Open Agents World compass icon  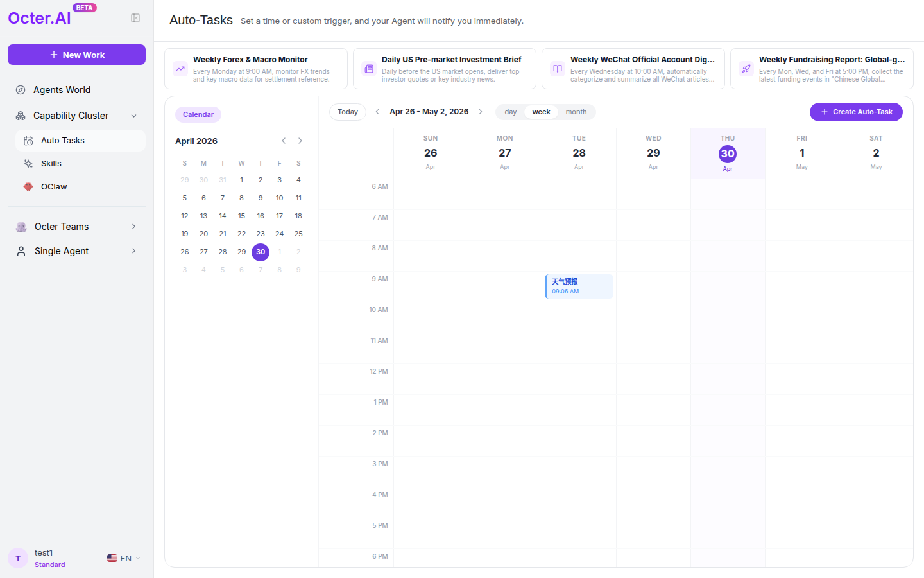pos(21,90)
